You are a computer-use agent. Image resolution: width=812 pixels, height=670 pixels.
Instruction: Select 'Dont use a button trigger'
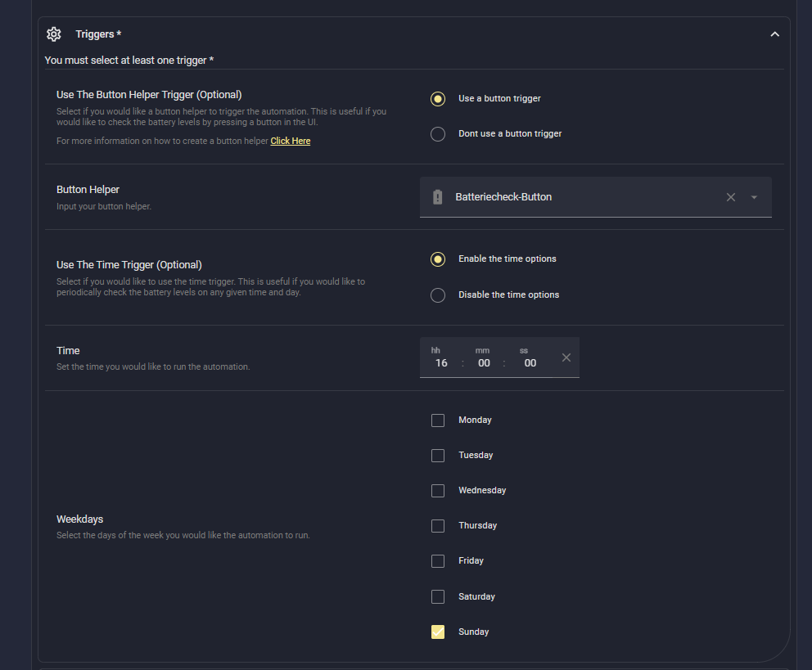coord(438,133)
